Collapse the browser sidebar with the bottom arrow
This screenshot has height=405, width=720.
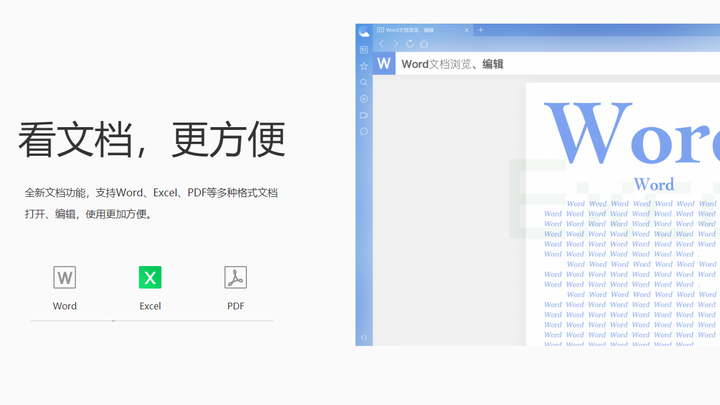(364, 338)
